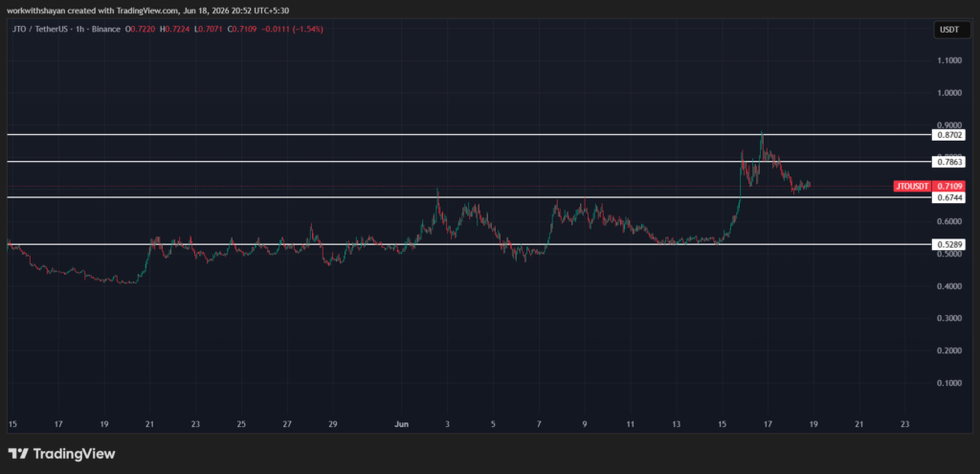Screen dimensions: 980x474
Task: Click the 0.9000 price axis tick
Action: click(x=948, y=125)
